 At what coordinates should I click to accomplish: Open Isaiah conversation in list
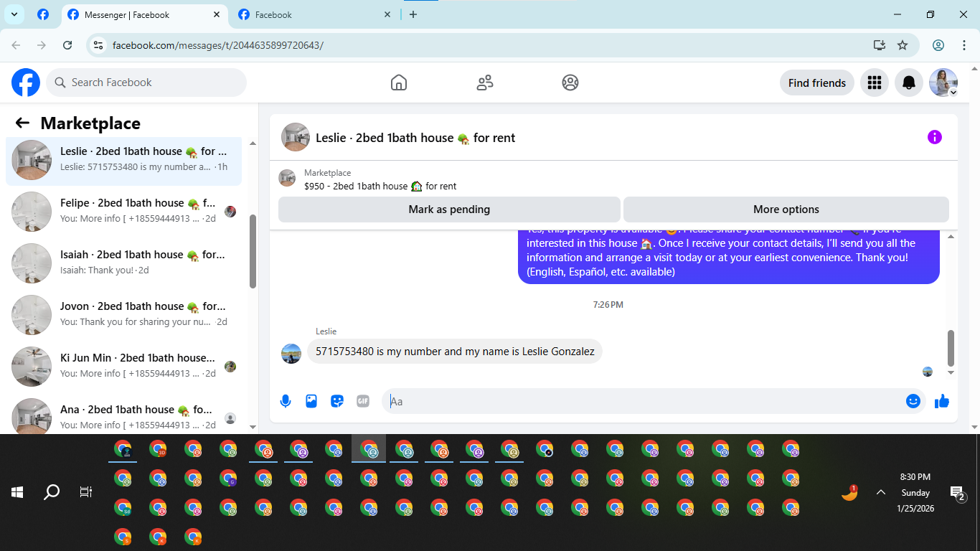pos(123,263)
